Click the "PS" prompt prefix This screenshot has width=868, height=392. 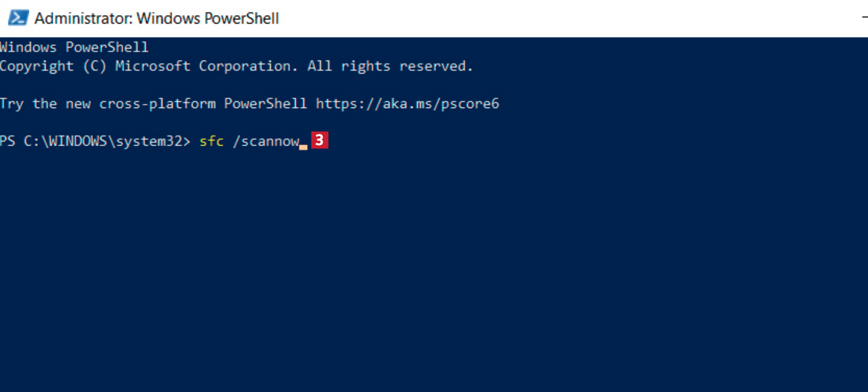(x=7, y=141)
